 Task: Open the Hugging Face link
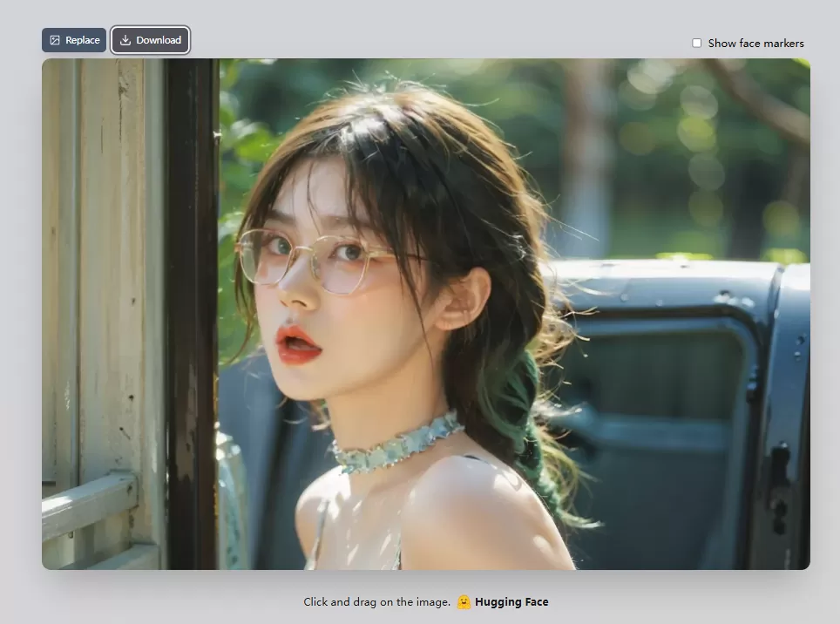(511, 601)
